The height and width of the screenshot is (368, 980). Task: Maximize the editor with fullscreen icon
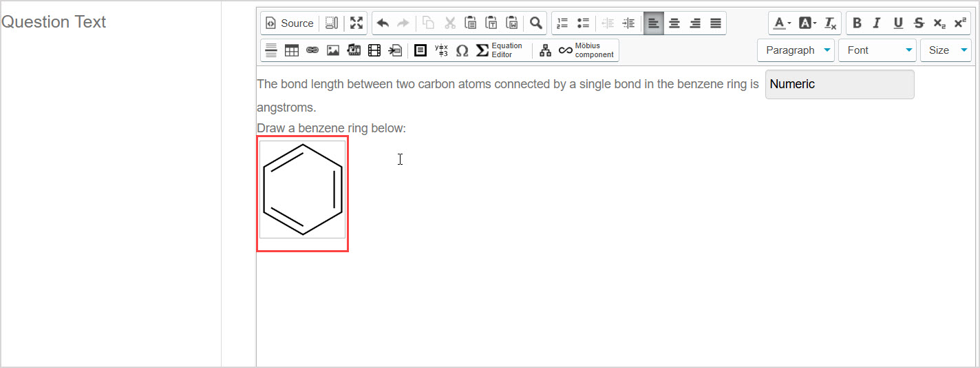point(356,23)
